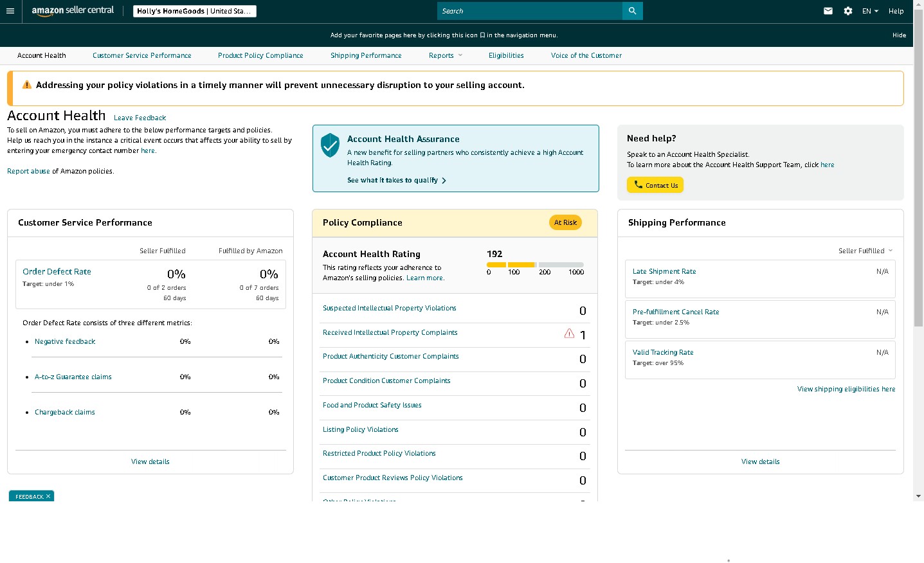Open Received Intellectual Property Complaints
Viewport: 924px width, 563px height.
click(390, 333)
